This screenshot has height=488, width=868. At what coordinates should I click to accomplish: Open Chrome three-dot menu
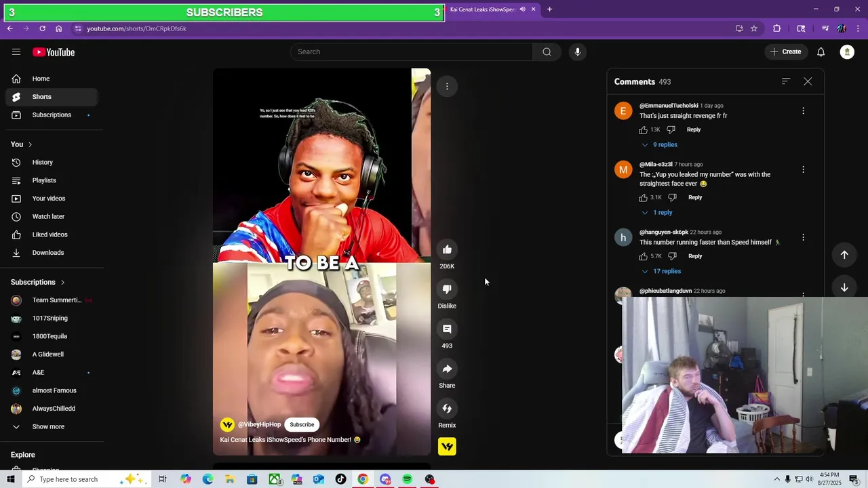click(x=858, y=28)
